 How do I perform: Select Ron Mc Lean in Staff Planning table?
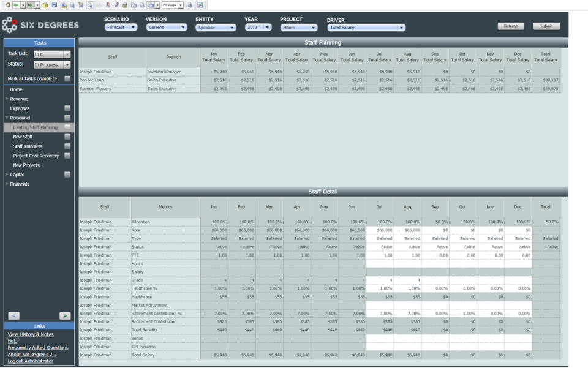click(x=91, y=80)
